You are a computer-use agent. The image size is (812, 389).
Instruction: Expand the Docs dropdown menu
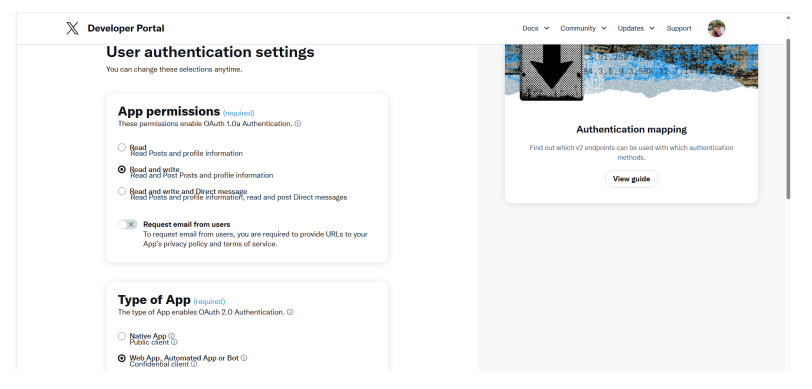coord(535,28)
